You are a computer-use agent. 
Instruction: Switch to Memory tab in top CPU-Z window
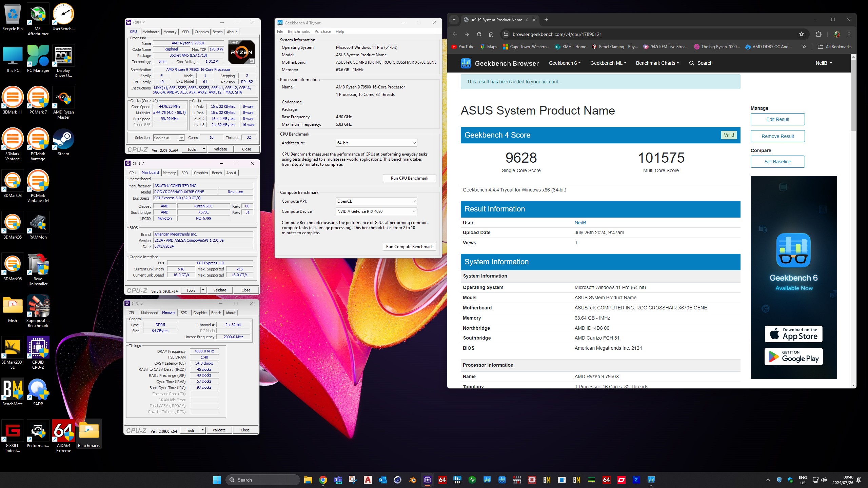pyautogui.click(x=170, y=32)
